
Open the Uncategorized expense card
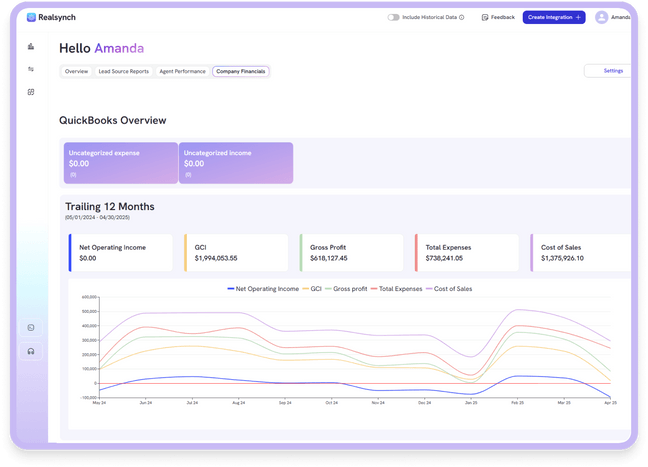[121, 163]
